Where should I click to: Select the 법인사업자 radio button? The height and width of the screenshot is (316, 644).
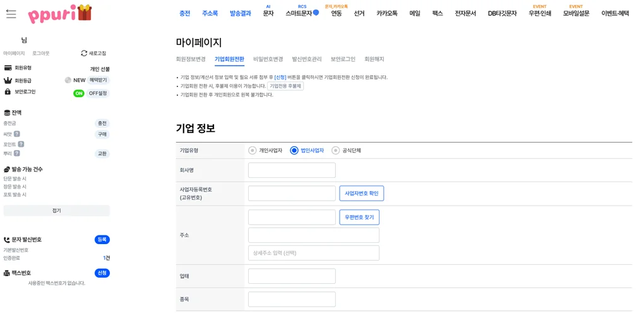coord(294,151)
